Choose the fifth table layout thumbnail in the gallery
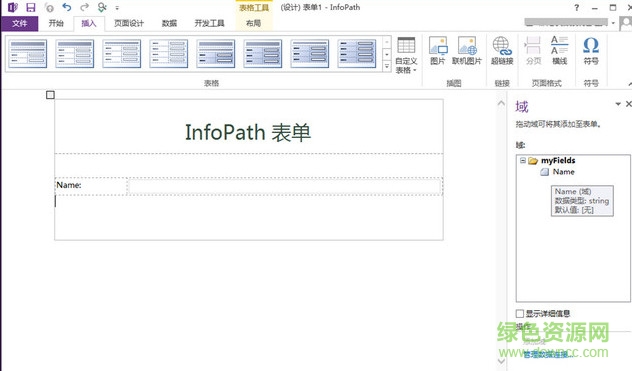Image resolution: width=632 pixels, height=371 pixels. click(x=216, y=54)
